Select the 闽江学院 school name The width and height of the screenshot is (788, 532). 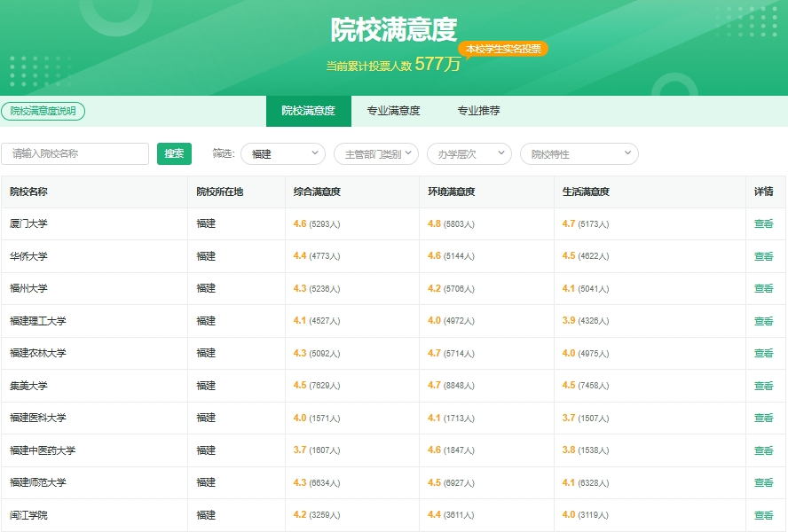(x=28, y=516)
